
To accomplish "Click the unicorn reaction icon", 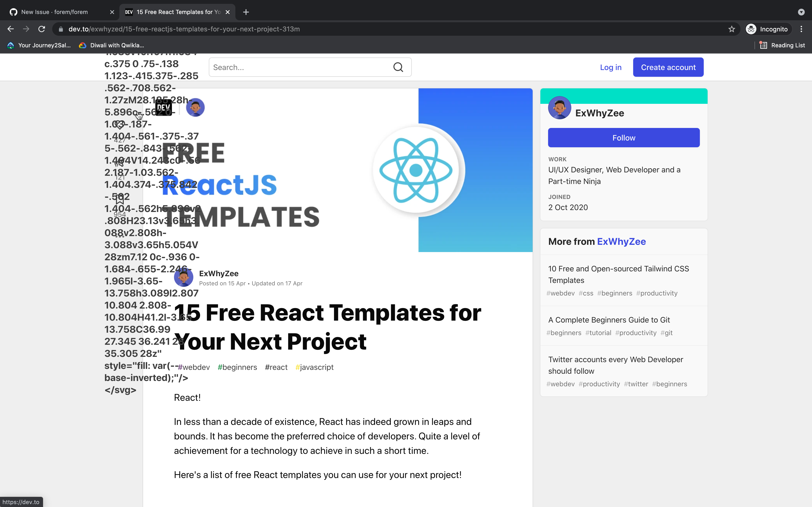I will pos(119,163).
